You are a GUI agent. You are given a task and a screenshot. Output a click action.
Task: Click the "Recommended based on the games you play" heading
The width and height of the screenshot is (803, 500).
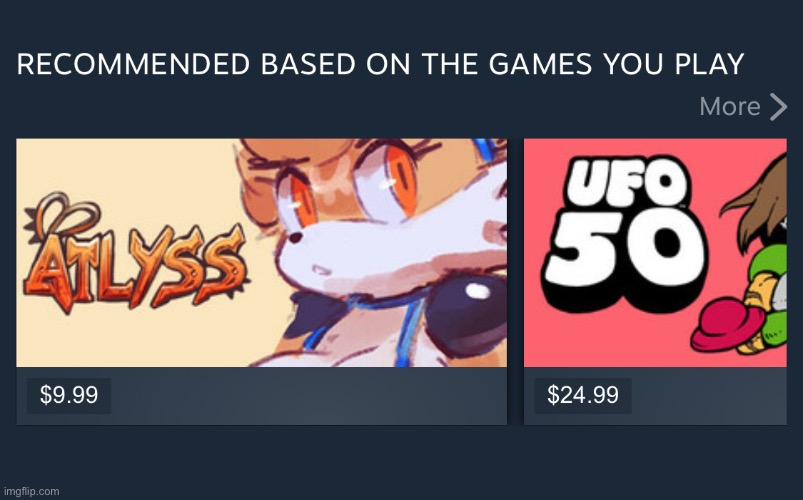click(x=381, y=65)
